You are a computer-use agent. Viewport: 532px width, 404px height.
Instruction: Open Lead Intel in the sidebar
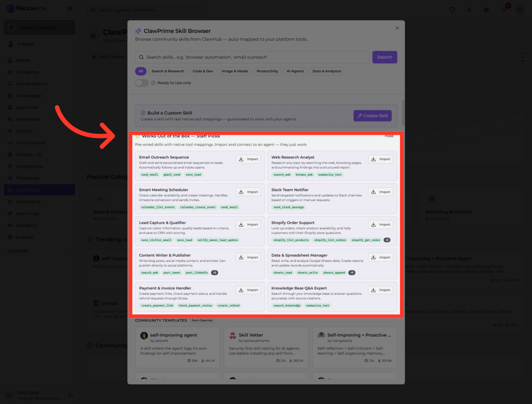39,107
